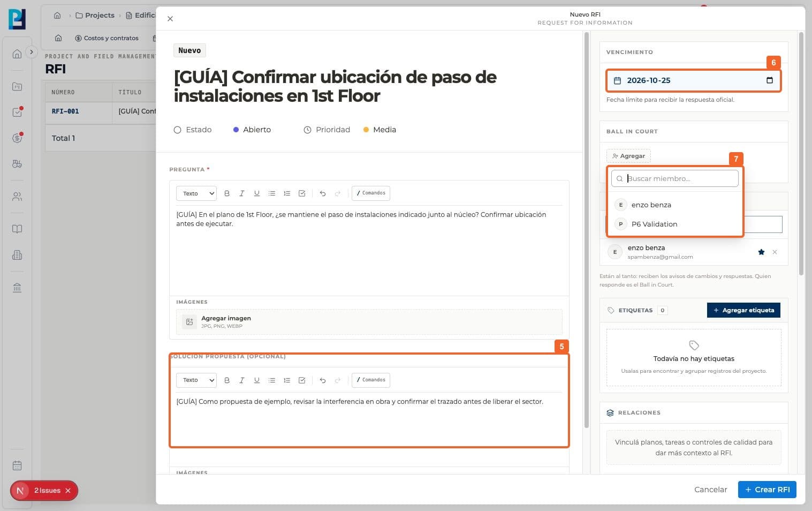This screenshot has height=511, width=812.
Task: Insert numbered list in the Pregunta editor
Action: 287,193
